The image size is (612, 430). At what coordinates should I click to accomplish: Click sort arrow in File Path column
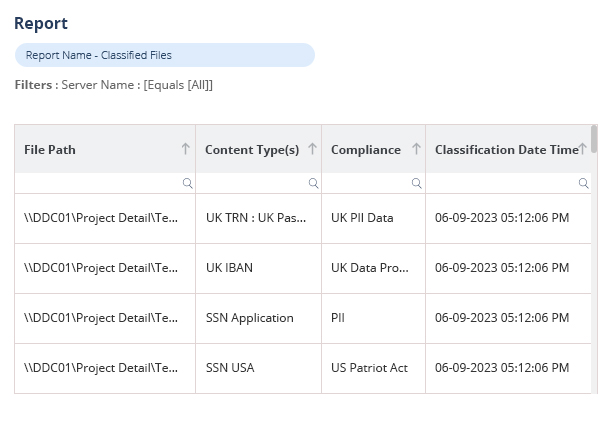click(185, 149)
